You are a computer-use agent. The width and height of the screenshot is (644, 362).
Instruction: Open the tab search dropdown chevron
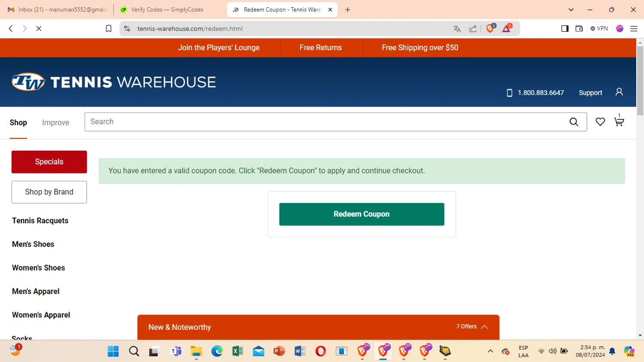click(x=571, y=9)
